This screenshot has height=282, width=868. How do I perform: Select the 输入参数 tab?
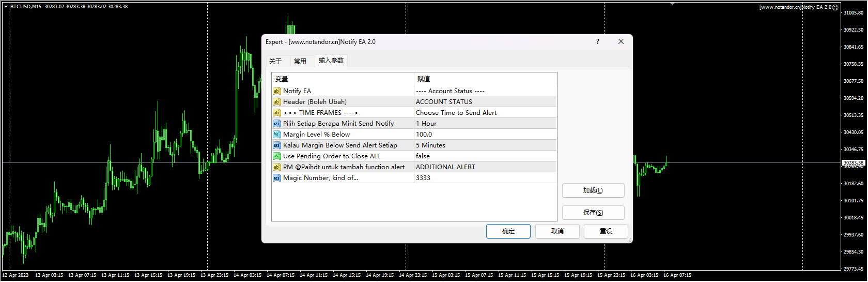(x=331, y=61)
